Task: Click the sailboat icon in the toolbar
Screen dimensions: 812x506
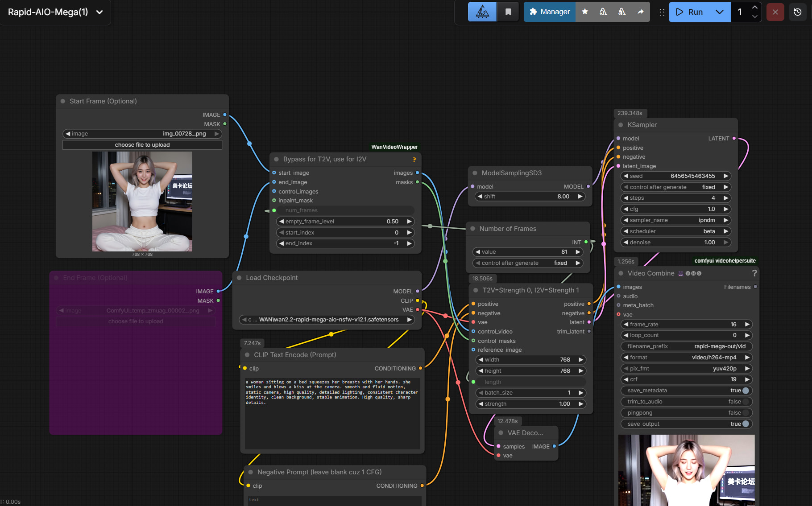Action: (x=482, y=12)
